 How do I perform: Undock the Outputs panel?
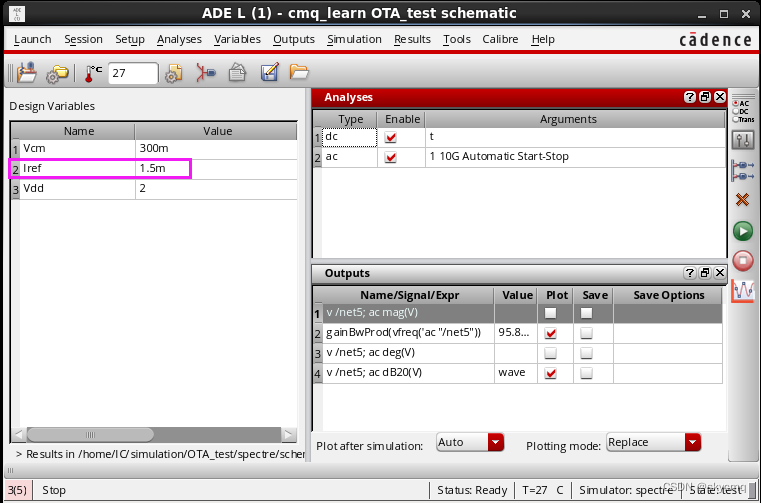coord(705,273)
